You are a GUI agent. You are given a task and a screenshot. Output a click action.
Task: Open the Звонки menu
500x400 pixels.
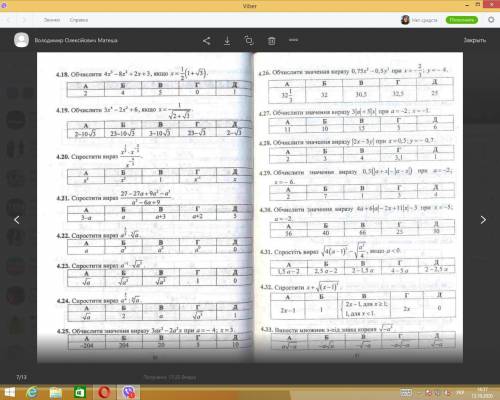point(52,20)
